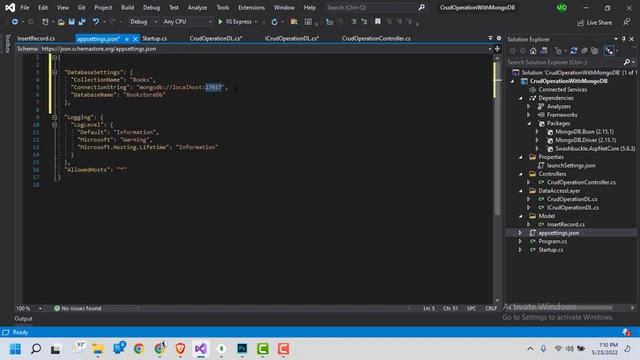Image resolution: width=640 pixels, height=360 pixels.
Task: Open the Debug configuration dropdown
Action: [144, 22]
